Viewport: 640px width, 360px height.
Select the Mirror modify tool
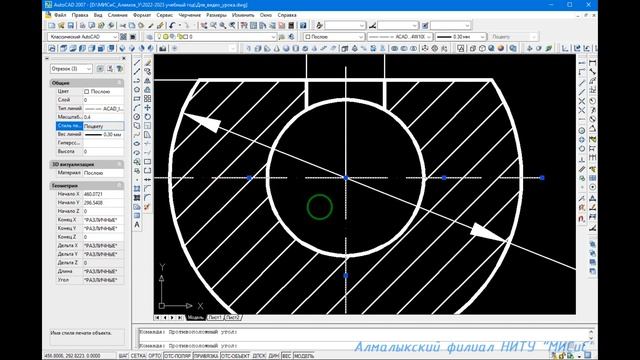click(x=148, y=80)
